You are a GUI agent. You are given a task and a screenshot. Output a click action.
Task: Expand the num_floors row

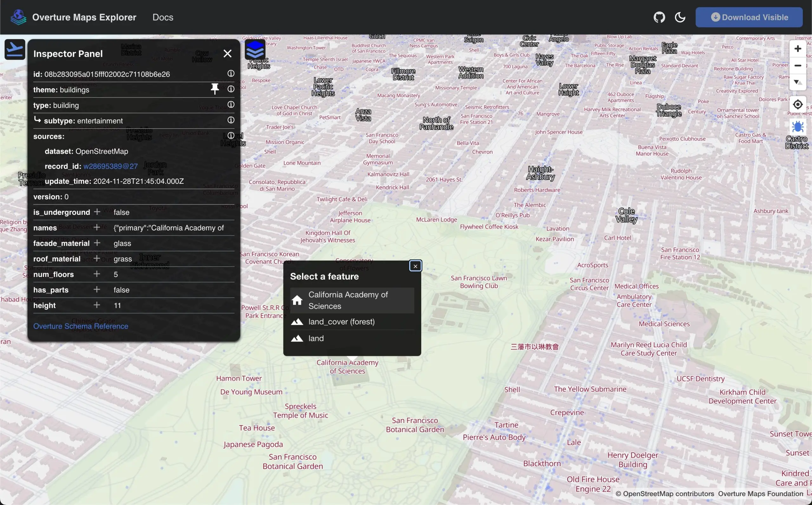pyautogui.click(x=97, y=274)
